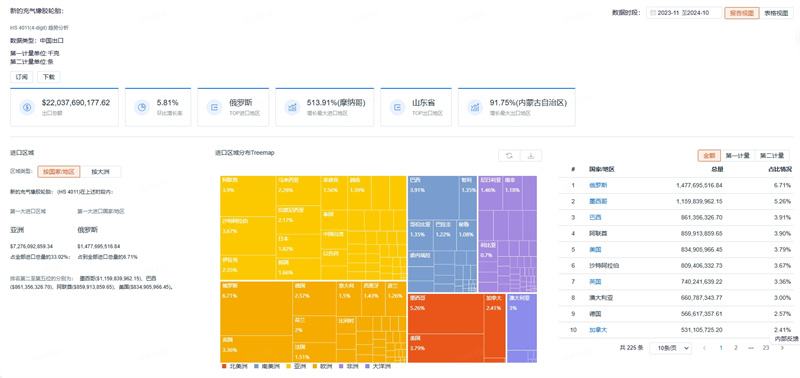800x378 pixels.
Task: Go to page 23
Action: tap(766, 348)
